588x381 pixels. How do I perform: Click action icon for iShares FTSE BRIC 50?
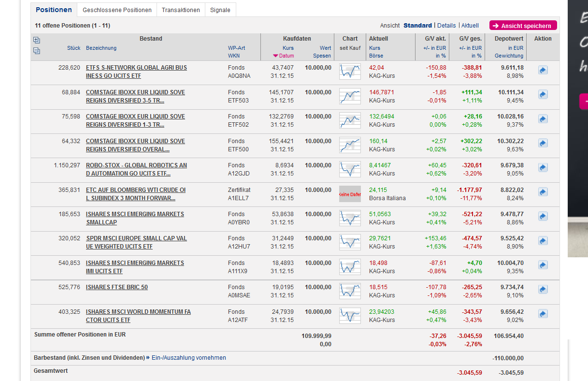coord(543,290)
